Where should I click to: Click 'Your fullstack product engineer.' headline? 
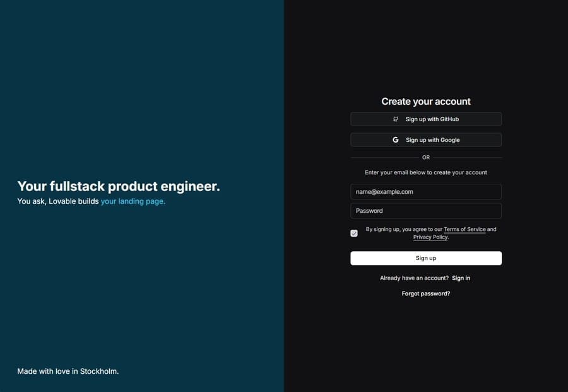[x=119, y=186]
